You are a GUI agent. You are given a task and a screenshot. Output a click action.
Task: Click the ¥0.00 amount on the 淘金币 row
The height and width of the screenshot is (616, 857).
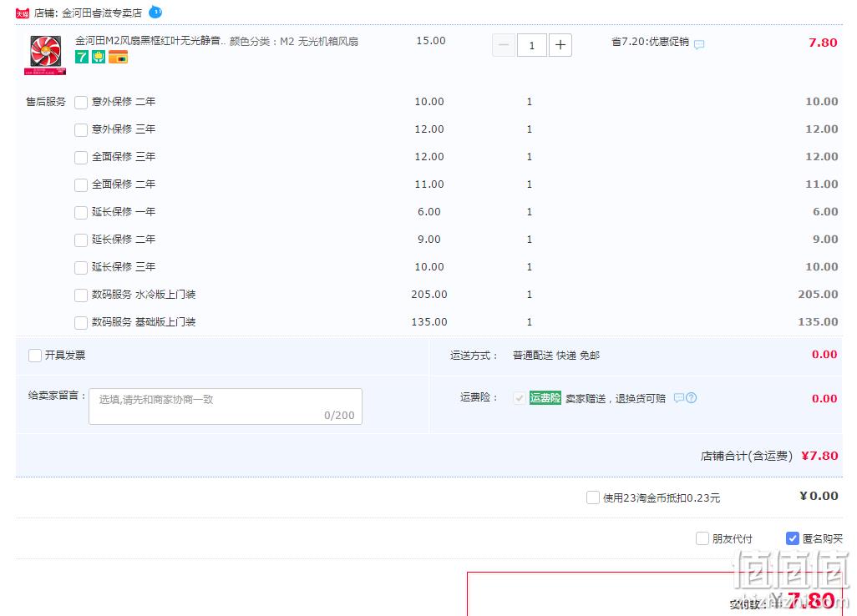tap(819, 496)
